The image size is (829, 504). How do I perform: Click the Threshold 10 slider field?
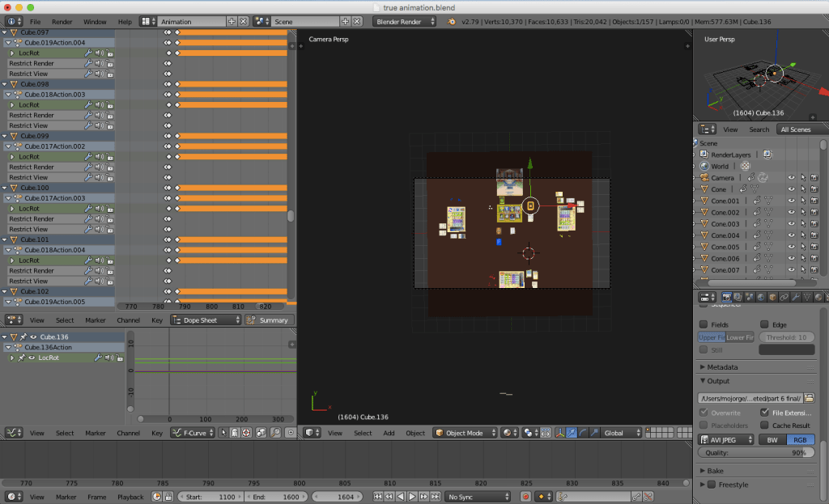point(787,337)
